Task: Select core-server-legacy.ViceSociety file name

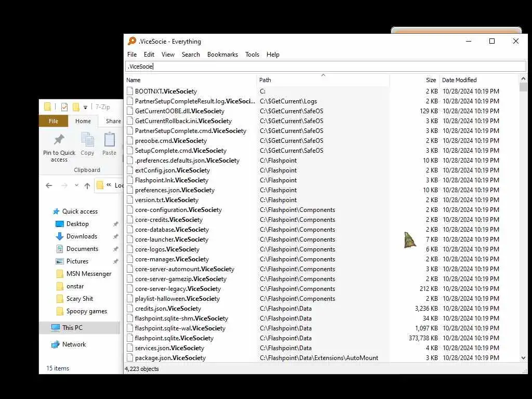Action: pyautogui.click(x=178, y=289)
